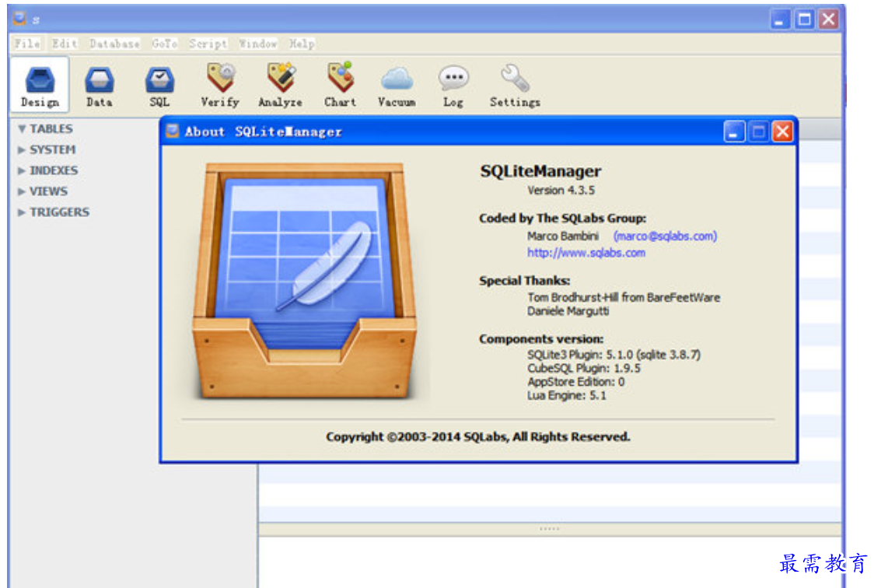This screenshot has width=874, height=588.
Task: Click the Lua Engine: 5.1 line
Action: click(x=566, y=396)
